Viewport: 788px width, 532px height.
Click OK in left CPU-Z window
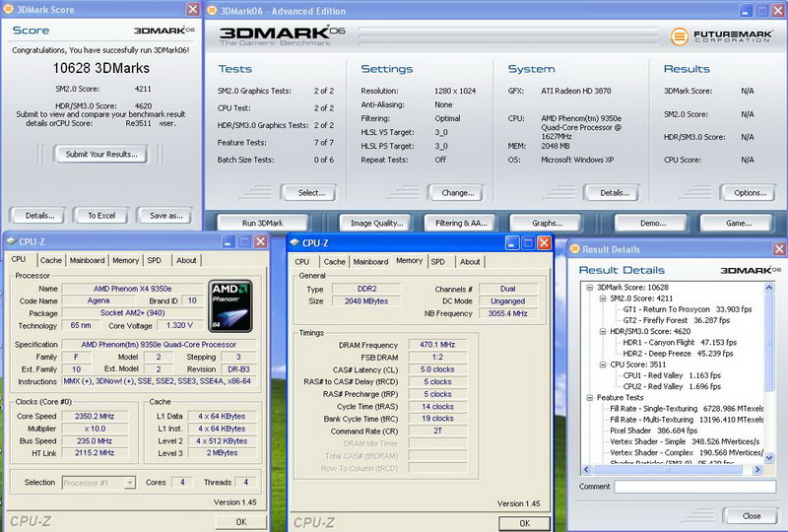241,522
